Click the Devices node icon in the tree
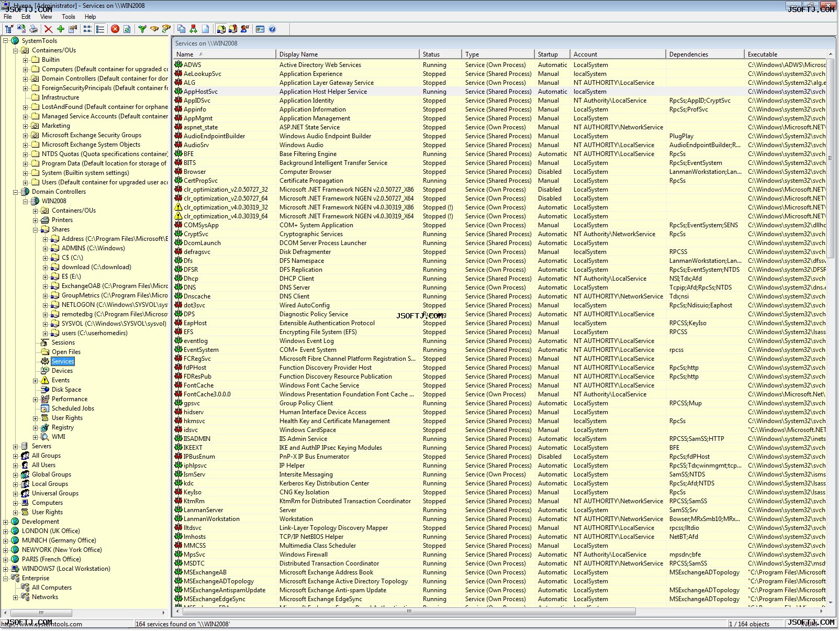Image resolution: width=840 pixels, height=631 pixels. [x=45, y=371]
